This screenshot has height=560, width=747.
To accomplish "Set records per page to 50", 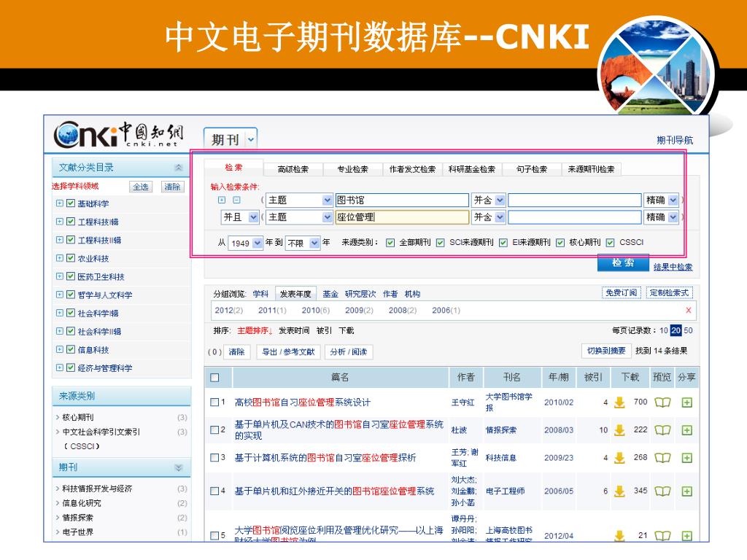I will [688, 330].
